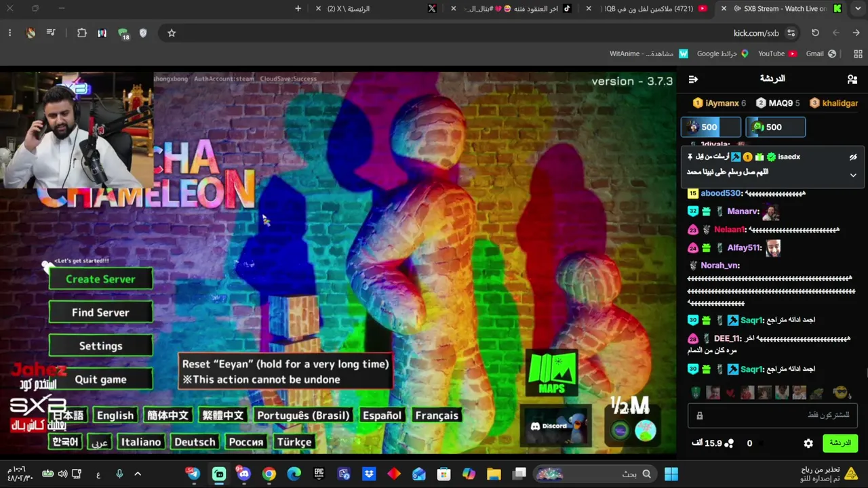Select Türkçe language option
The width and height of the screenshot is (868, 488).
tap(294, 442)
